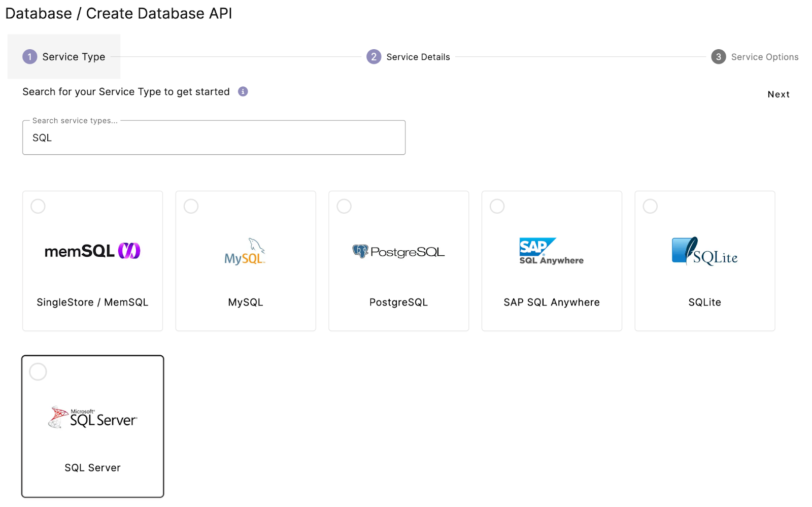
Task: Click the SAP SQL Anywhere label text
Action: tap(552, 302)
